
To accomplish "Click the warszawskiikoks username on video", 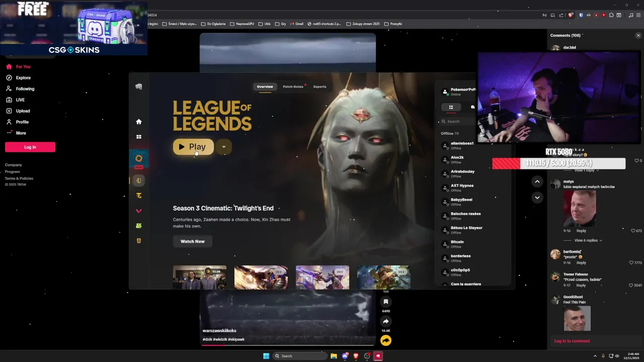I will click(x=219, y=331).
